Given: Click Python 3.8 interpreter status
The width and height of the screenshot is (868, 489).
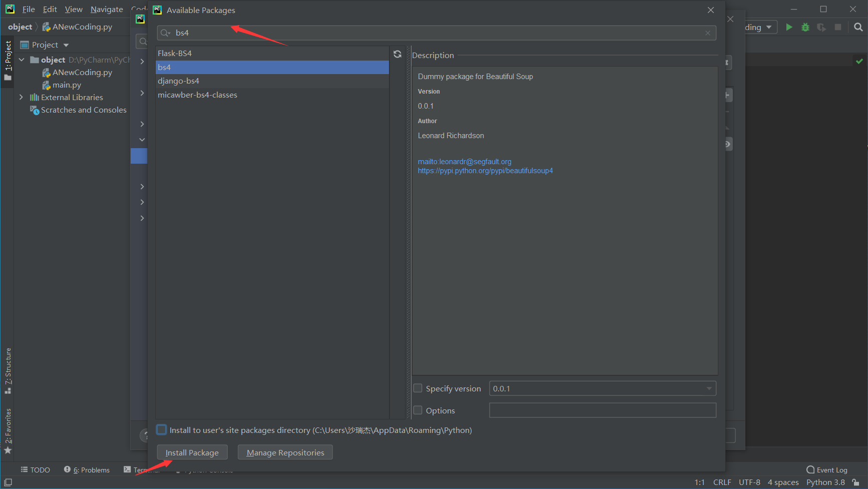Looking at the screenshot, I should click(x=825, y=482).
